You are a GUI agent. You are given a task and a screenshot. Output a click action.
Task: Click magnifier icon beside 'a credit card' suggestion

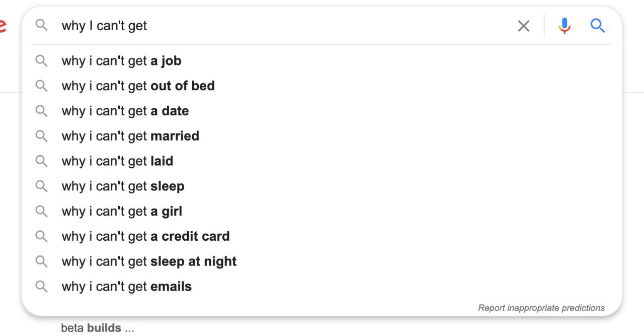[x=41, y=236]
